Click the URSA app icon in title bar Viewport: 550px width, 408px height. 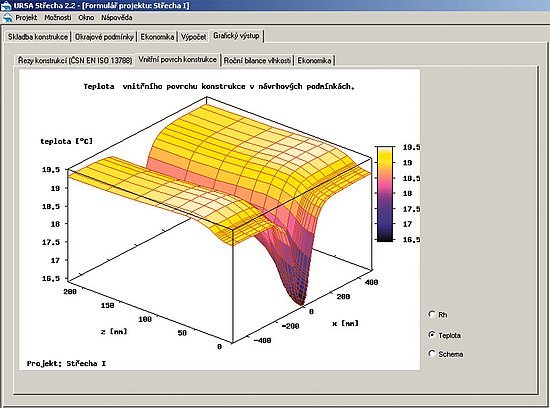pos(6,5)
